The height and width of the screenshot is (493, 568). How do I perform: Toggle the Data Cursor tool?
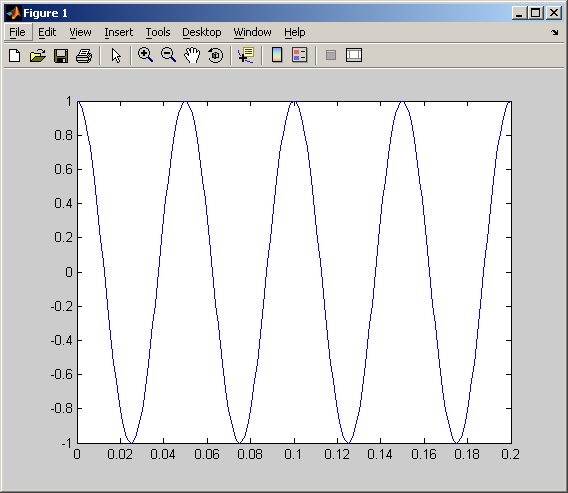246,55
